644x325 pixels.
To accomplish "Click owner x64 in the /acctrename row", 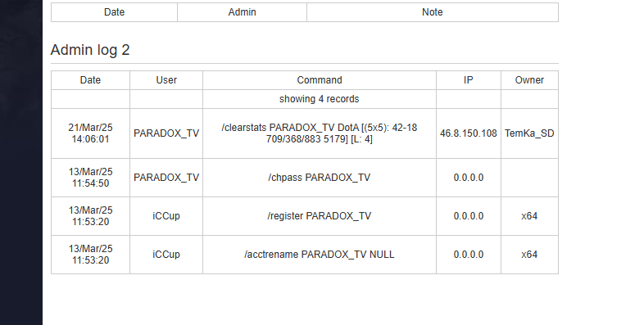I will coord(529,255).
